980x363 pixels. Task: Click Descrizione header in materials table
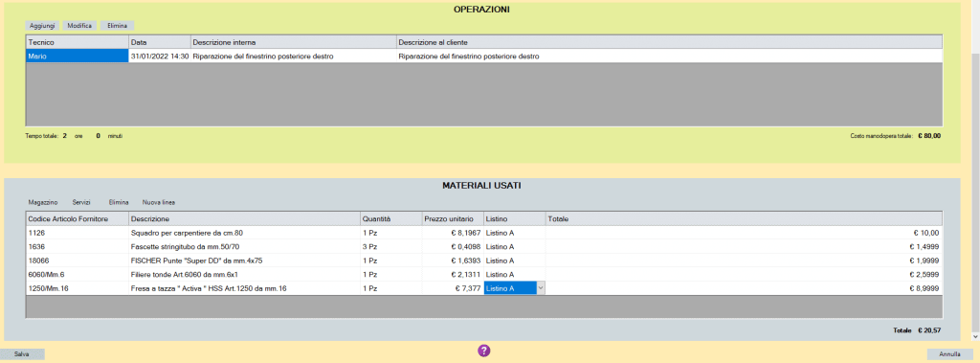tap(244, 218)
